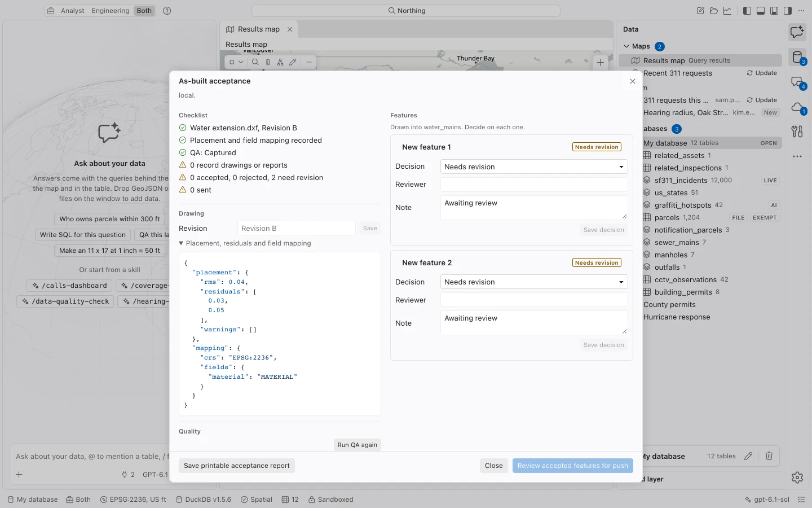The width and height of the screenshot is (812, 508).
Task: Click Review accepted features for push
Action: (x=573, y=466)
